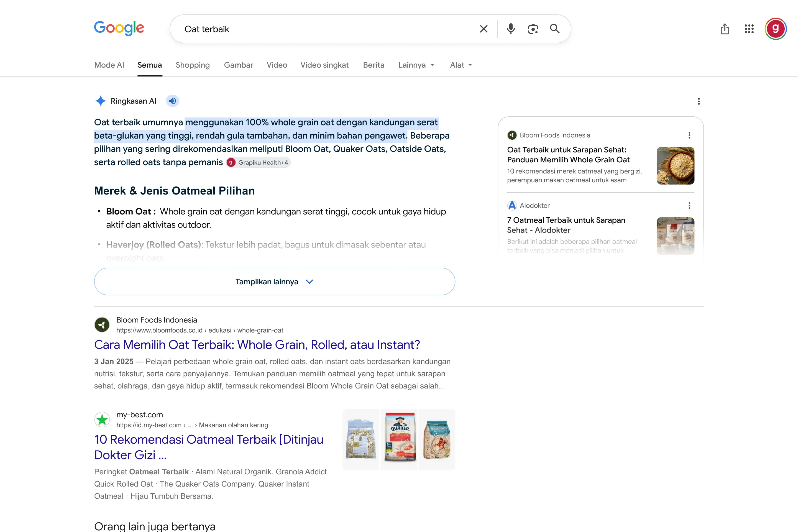Open the clear-bag oats product thumbnail
Screen dimensions: 798x532
click(361, 439)
